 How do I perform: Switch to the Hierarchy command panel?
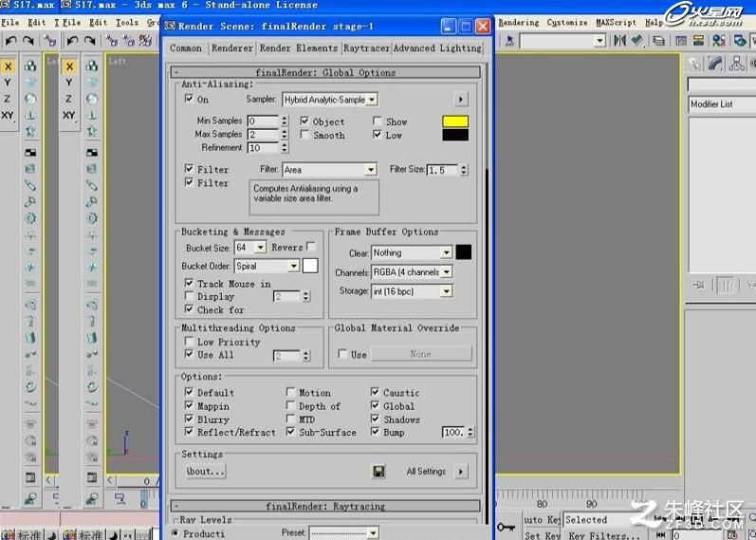point(737,64)
